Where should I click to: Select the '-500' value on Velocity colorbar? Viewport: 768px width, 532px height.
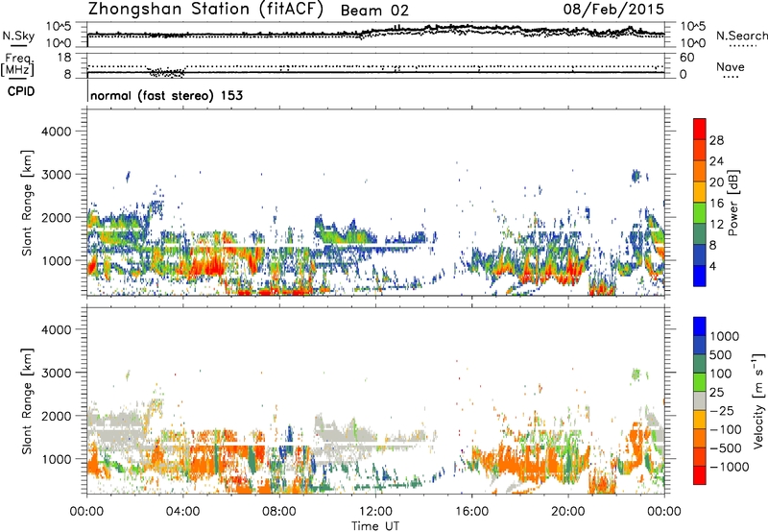click(726, 448)
